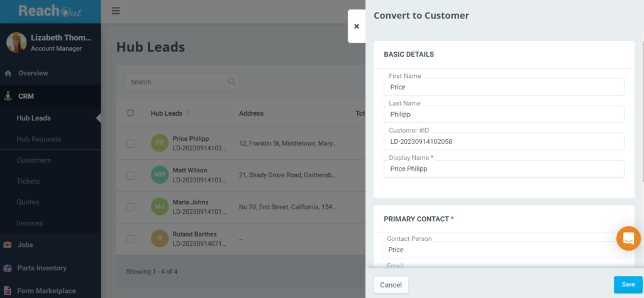644x298 pixels.
Task: Sort by the Hub Leads column arrow
Action: [x=189, y=113]
